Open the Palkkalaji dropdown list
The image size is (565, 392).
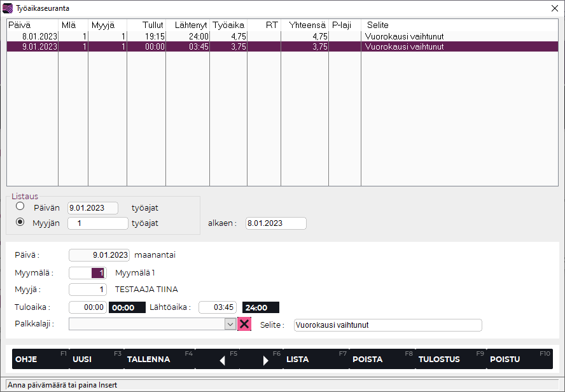230,324
